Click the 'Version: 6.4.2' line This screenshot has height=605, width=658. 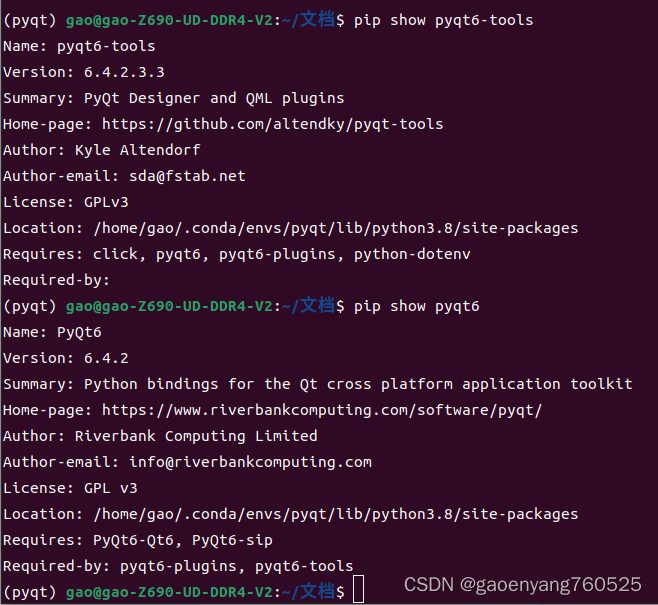click(66, 358)
